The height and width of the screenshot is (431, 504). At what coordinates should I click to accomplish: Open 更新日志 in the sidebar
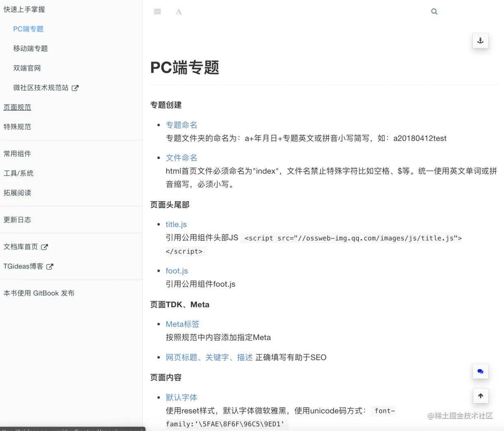pyautogui.click(x=17, y=220)
